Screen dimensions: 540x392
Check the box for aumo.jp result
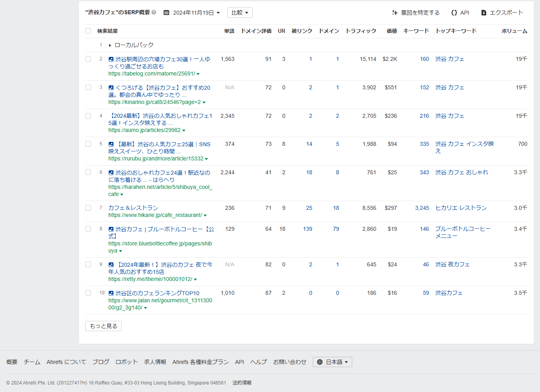[x=88, y=116]
